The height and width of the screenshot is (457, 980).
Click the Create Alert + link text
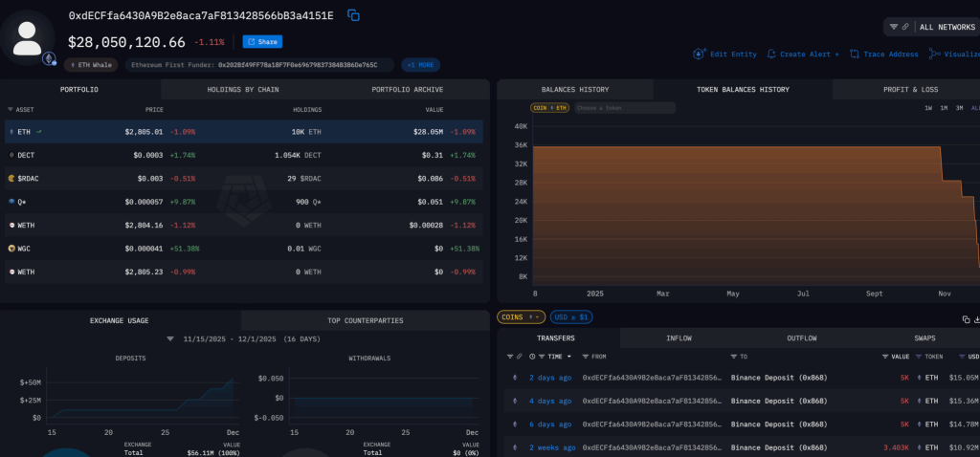coord(810,54)
